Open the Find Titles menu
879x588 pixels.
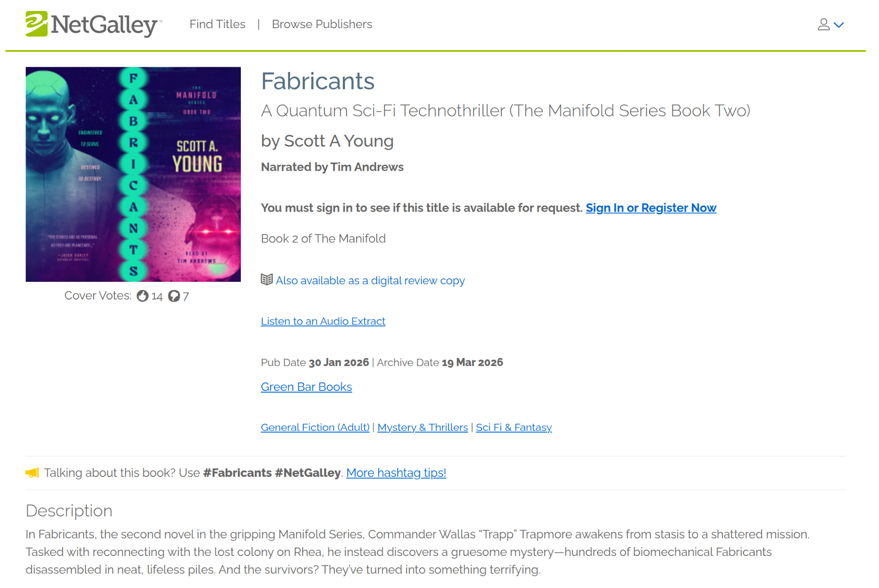pyautogui.click(x=217, y=24)
